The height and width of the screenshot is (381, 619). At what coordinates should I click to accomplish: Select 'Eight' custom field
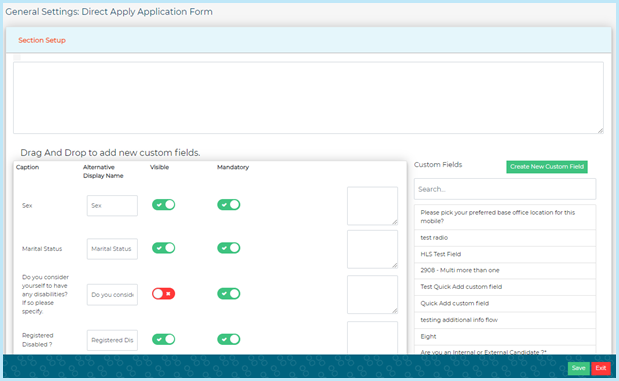coord(505,337)
